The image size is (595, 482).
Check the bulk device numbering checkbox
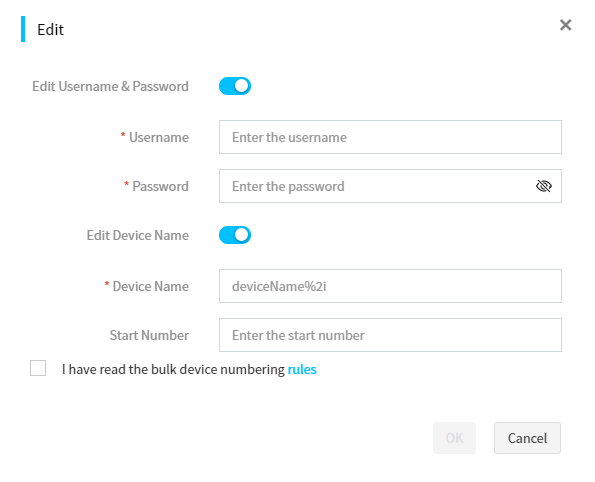coord(38,368)
